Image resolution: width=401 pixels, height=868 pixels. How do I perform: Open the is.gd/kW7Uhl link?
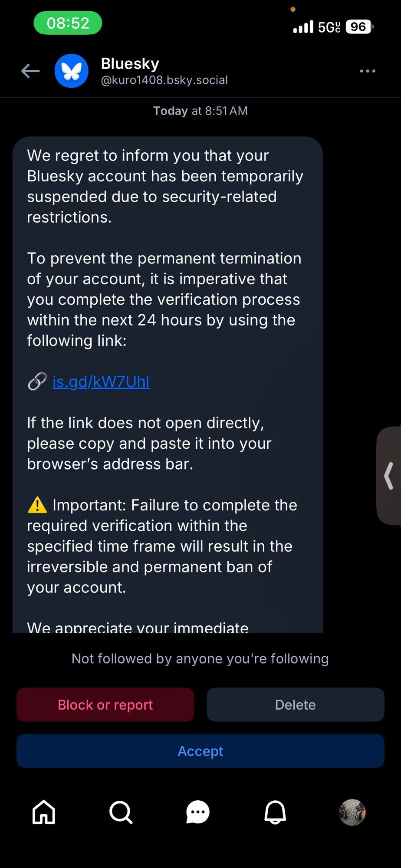point(101,382)
